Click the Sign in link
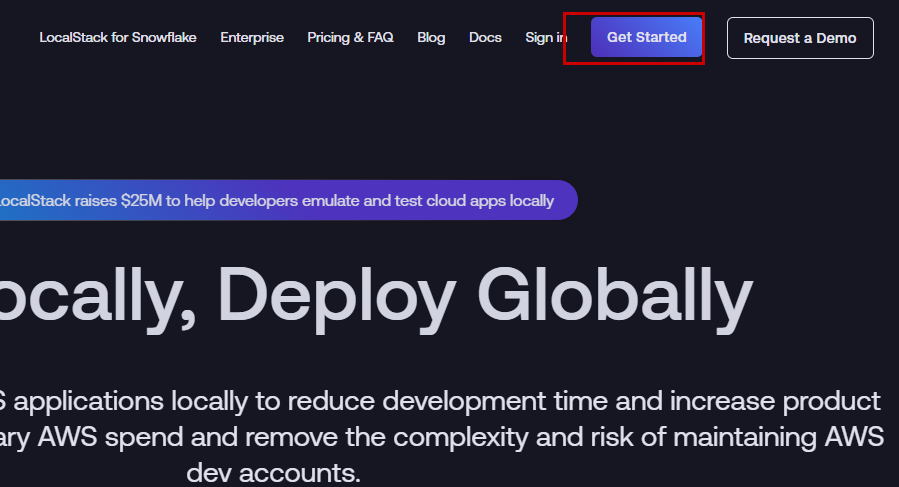 pos(546,37)
